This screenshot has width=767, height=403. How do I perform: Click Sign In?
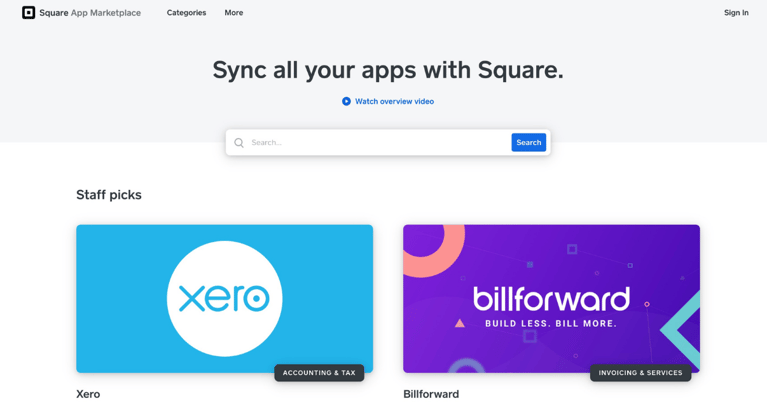pos(736,13)
